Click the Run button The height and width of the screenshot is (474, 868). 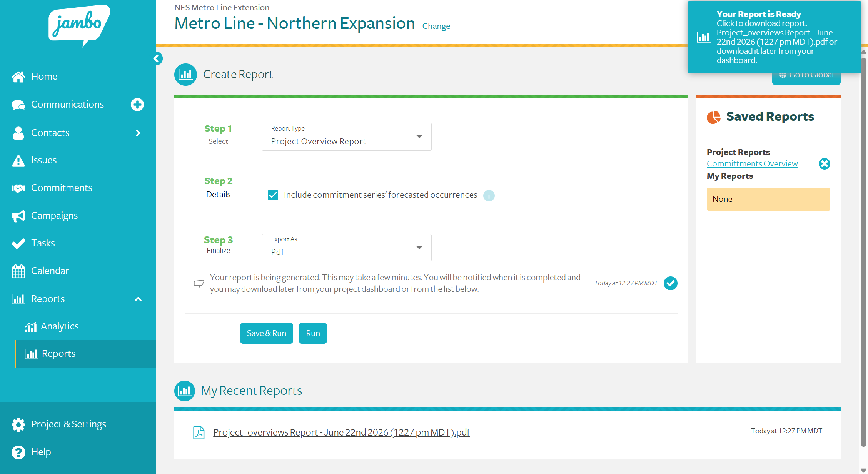pos(313,333)
